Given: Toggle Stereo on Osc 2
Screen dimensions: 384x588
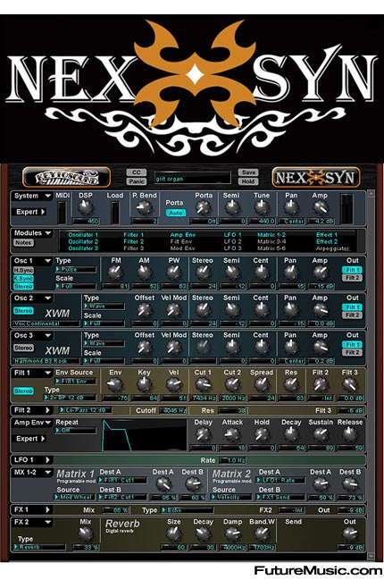Looking at the screenshot, I should pyautogui.click(x=23, y=310).
